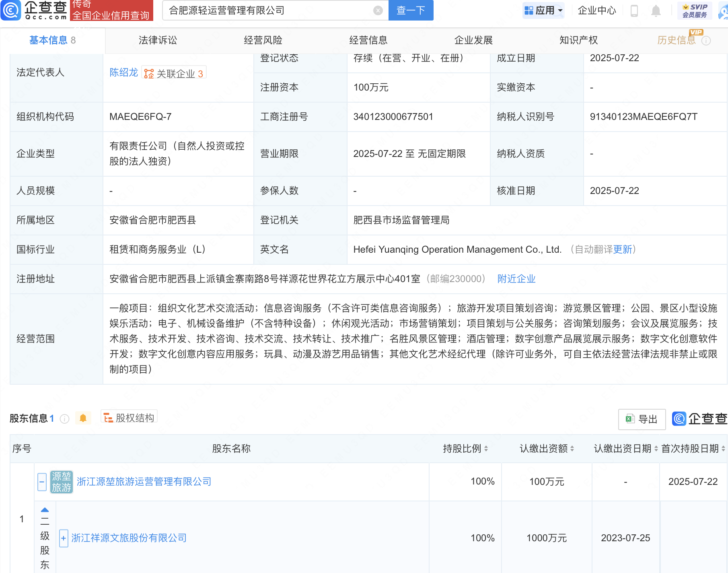
Task: Switch to 法律诉讼 tab
Action: tap(158, 40)
